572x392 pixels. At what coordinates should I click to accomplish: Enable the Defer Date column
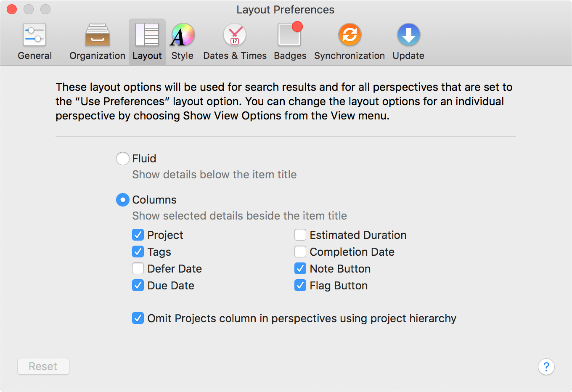click(138, 268)
